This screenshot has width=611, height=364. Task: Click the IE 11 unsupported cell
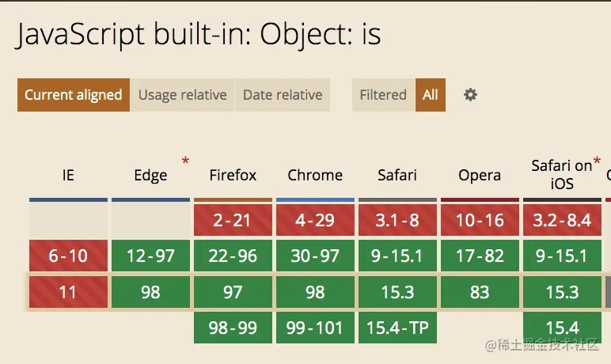(x=68, y=292)
